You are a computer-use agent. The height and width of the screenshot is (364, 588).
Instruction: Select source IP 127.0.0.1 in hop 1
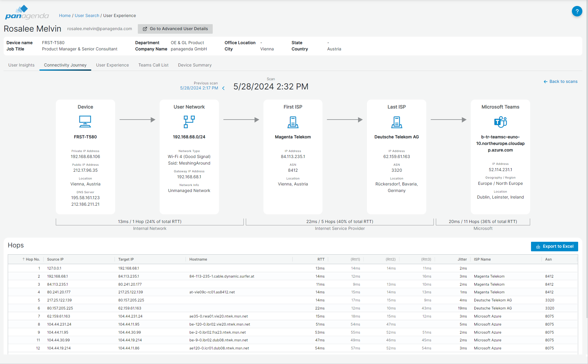click(54, 268)
